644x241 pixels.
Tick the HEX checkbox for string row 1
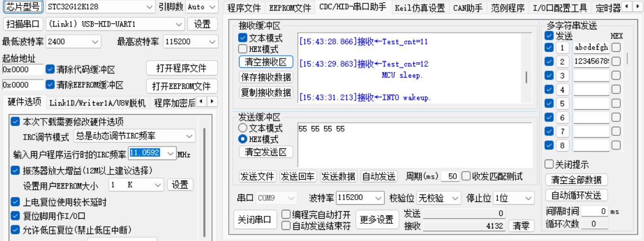click(616, 47)
